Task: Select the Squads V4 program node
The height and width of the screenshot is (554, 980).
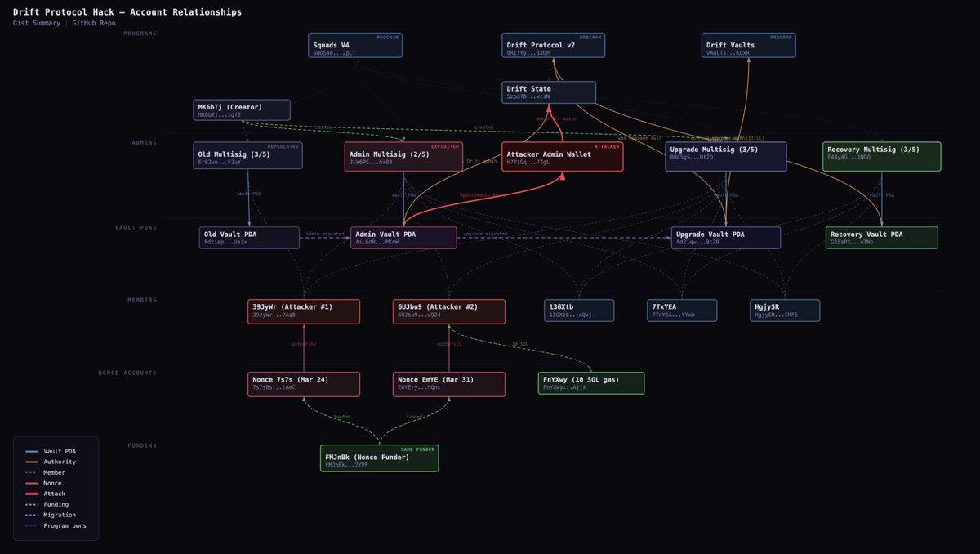Action: (356, 45)
